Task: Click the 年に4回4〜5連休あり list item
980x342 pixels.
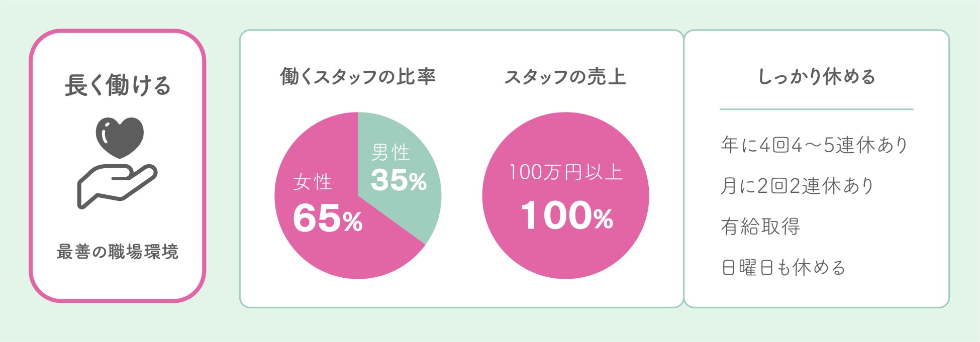Action: pos(815,145)
